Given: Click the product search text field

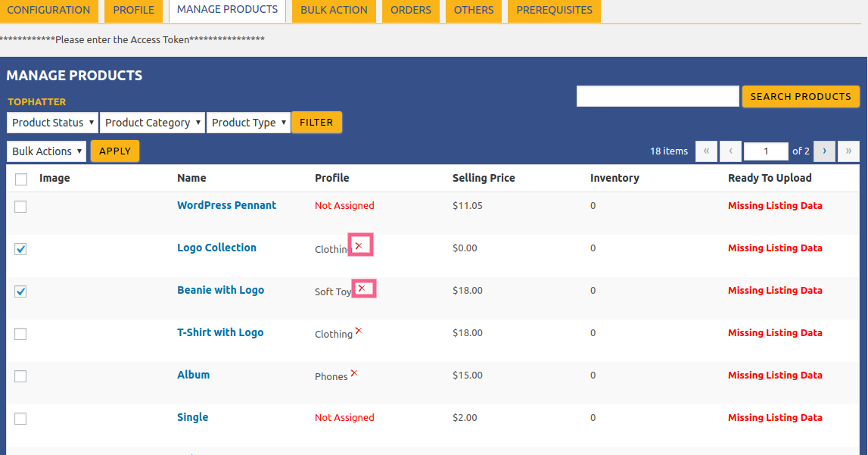Looking at the screenshot, I should click(x=658, y=97).
